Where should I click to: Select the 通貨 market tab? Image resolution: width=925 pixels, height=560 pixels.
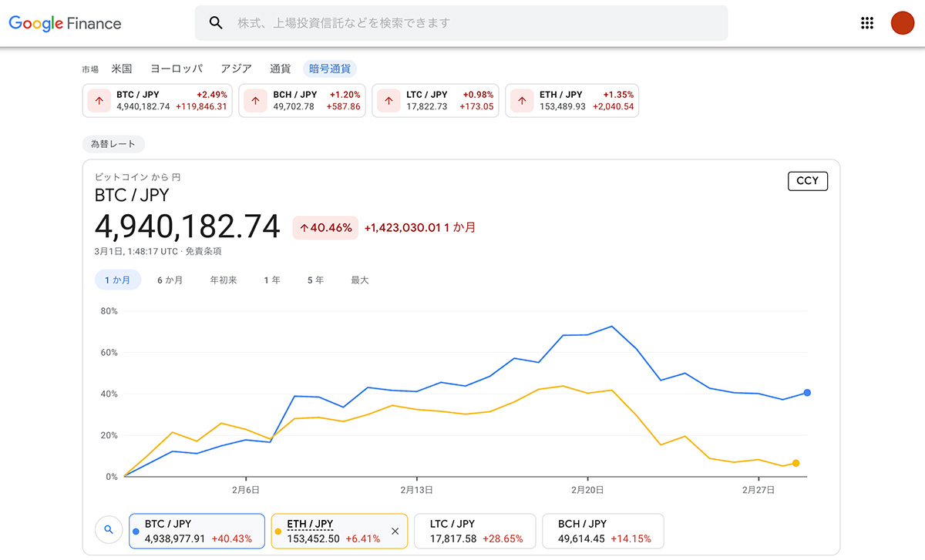281,69
